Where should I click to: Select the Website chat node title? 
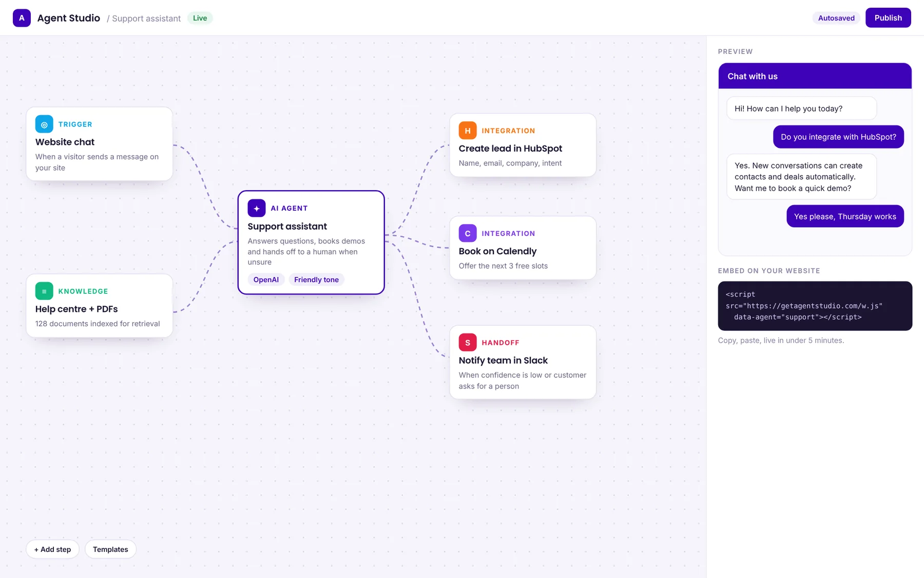pos(65,142)
